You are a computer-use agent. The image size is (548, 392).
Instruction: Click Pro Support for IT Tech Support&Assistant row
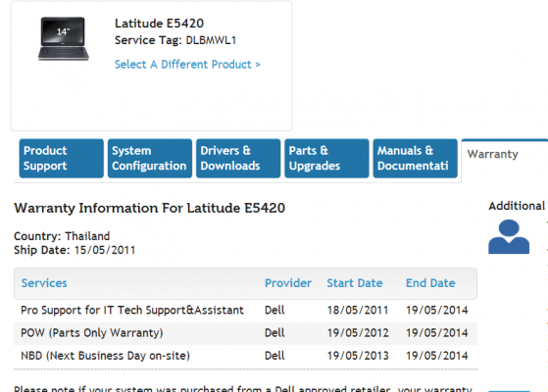(x=245, y=311)
